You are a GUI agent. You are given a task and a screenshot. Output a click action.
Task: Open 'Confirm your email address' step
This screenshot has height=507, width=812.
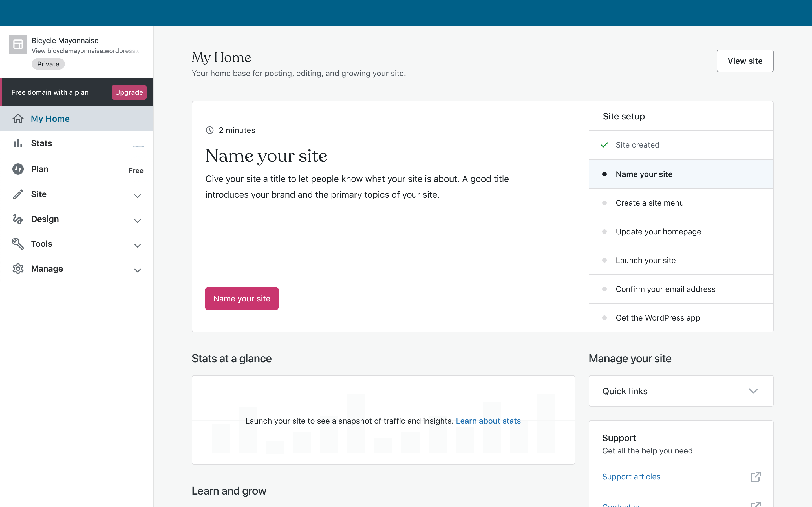tap(665, 289)
